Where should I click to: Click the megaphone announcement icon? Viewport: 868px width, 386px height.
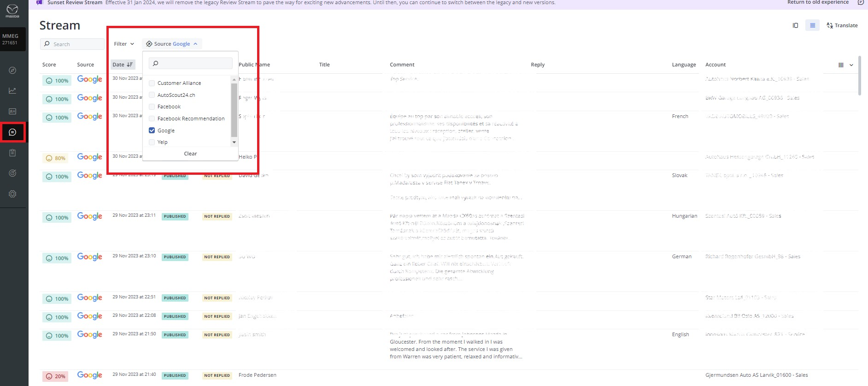point(40,2)
